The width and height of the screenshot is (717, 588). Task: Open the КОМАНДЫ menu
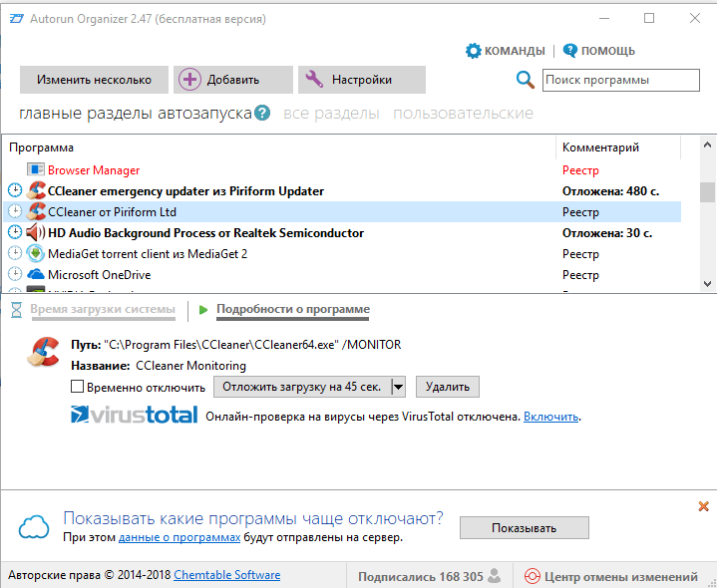coord(506,51)
